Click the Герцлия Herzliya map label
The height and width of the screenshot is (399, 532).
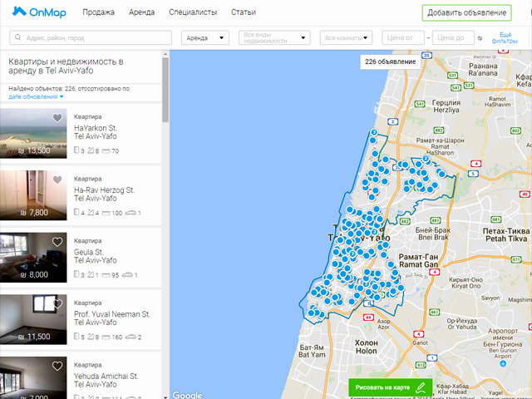pos(446,106)
